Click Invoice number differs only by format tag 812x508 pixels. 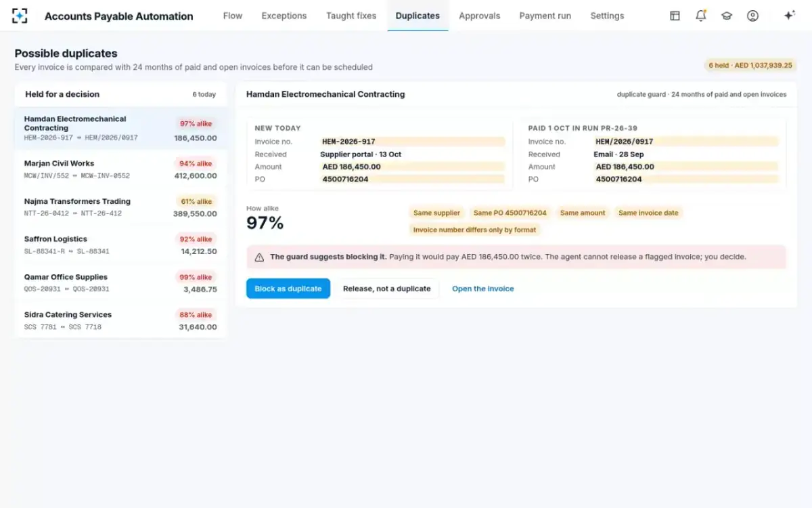pyautogui.click(x=474, y=230)
